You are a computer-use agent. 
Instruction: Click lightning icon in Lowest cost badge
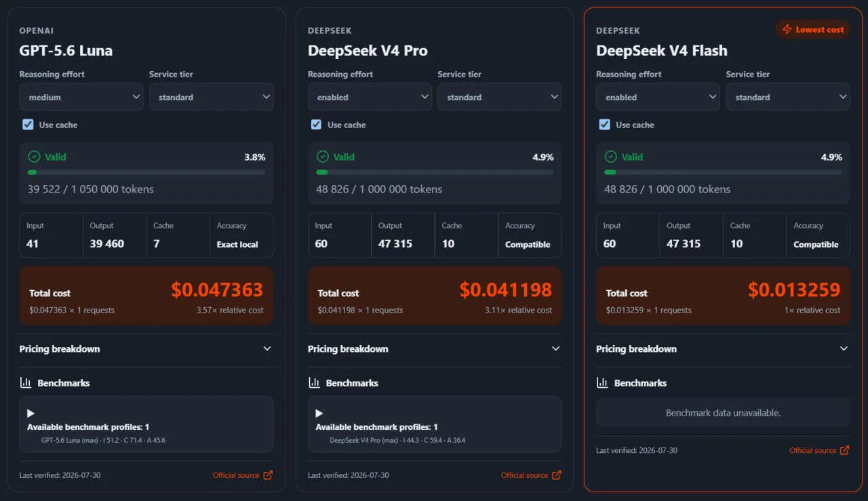787,29
